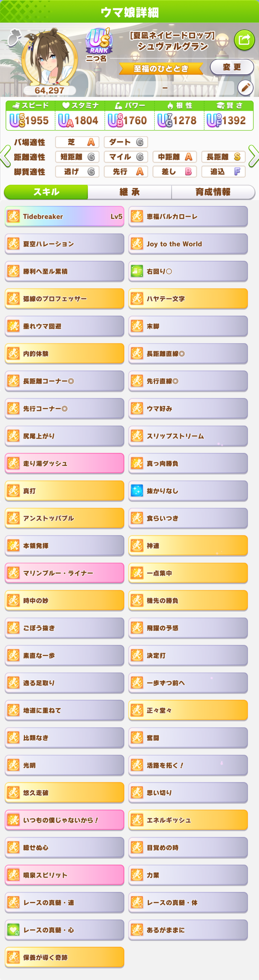Image resolution: width=259 pixels, height=980 pixels.
Task: Click the right green chevron arrow
Action: [253, 156]
